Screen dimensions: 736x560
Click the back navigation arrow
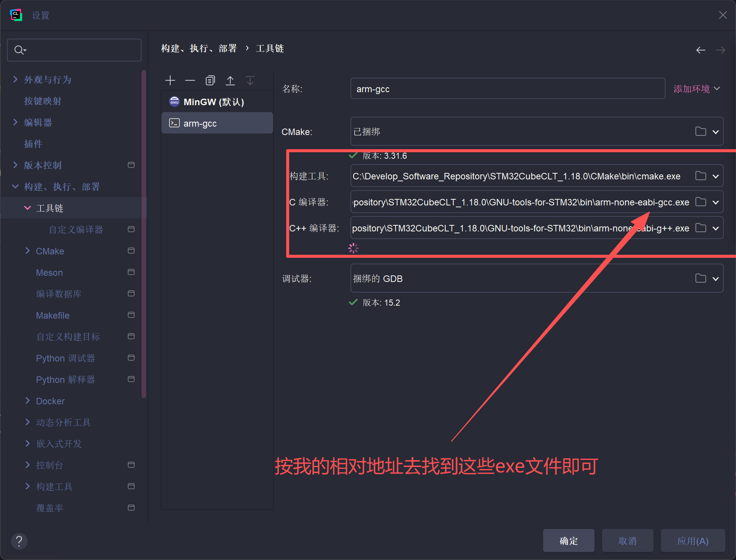(701, 50)
